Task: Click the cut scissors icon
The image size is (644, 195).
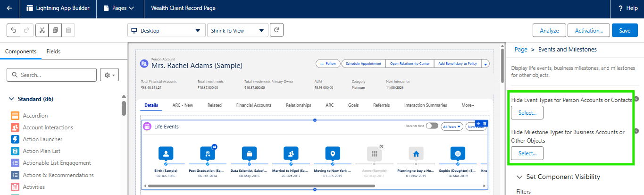Action: point(42,30)
